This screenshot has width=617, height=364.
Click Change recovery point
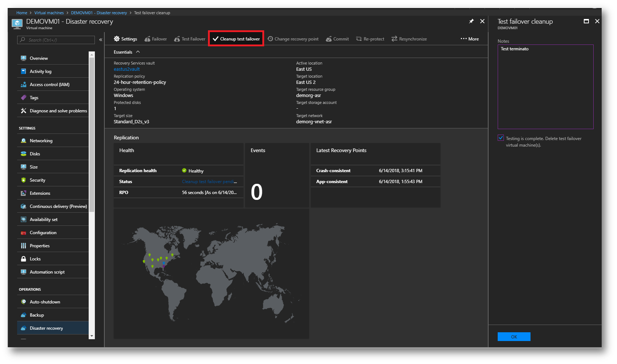coord(293,39)
